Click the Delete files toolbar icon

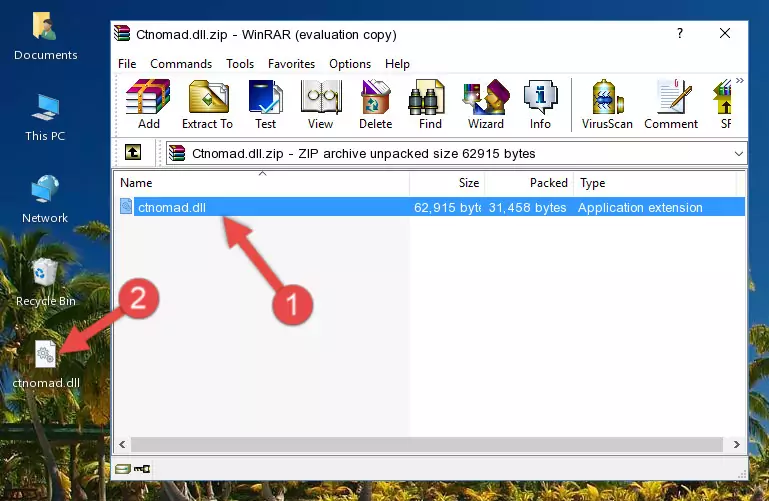[x=376, y=104]
